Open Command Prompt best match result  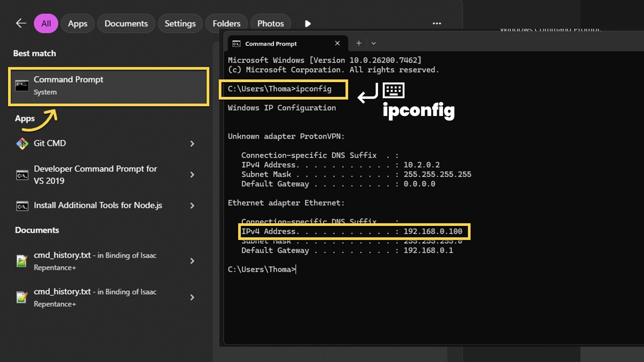pyautogui.click(x=109, y=86)
